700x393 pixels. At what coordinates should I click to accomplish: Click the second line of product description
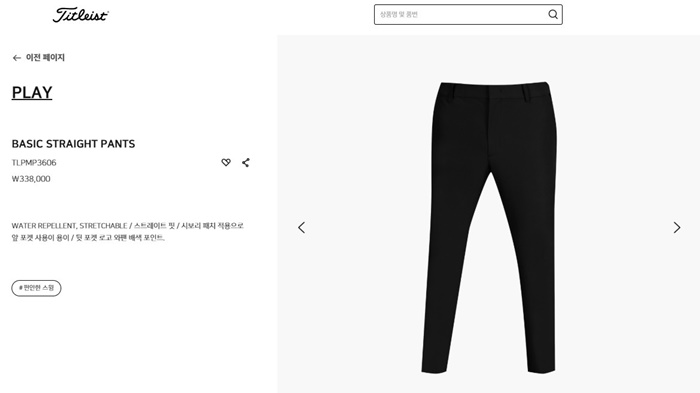click(x=88, y=238)
